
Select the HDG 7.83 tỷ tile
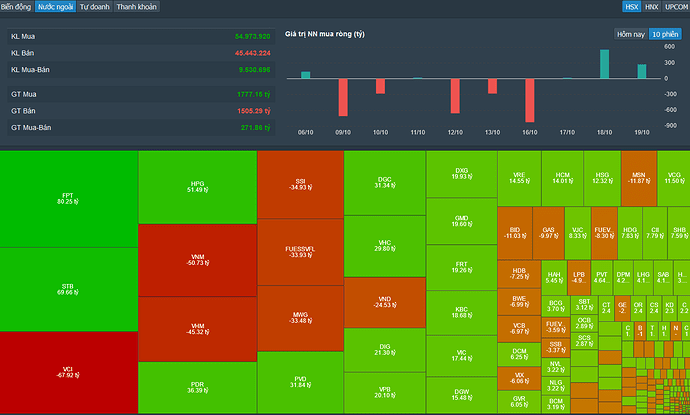pos(630,233)
